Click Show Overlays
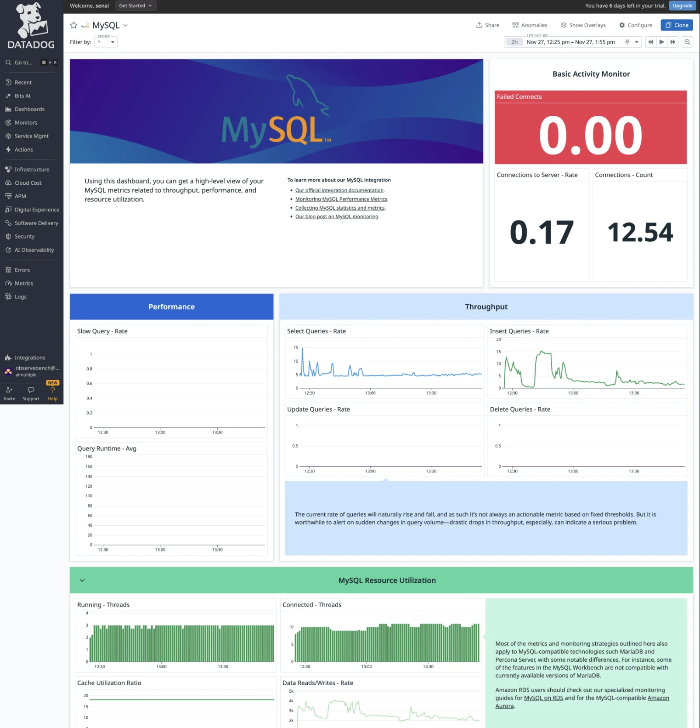 (583, 25)
